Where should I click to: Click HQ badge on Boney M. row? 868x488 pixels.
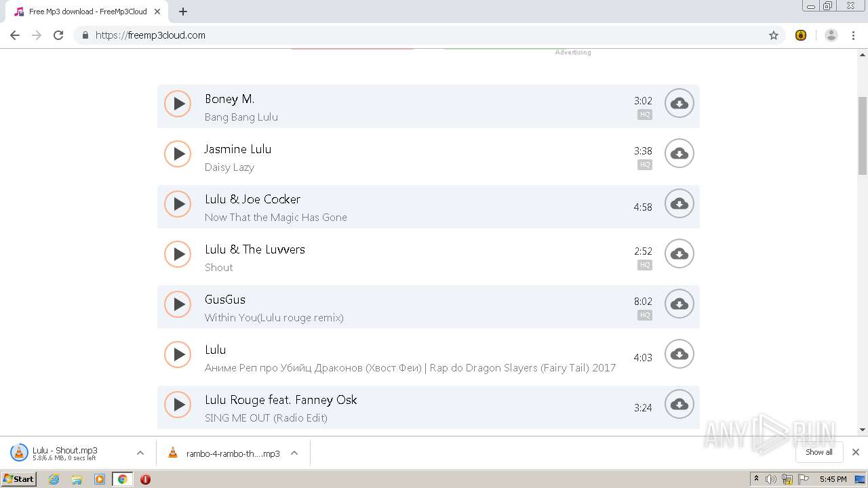coord(645,115)
